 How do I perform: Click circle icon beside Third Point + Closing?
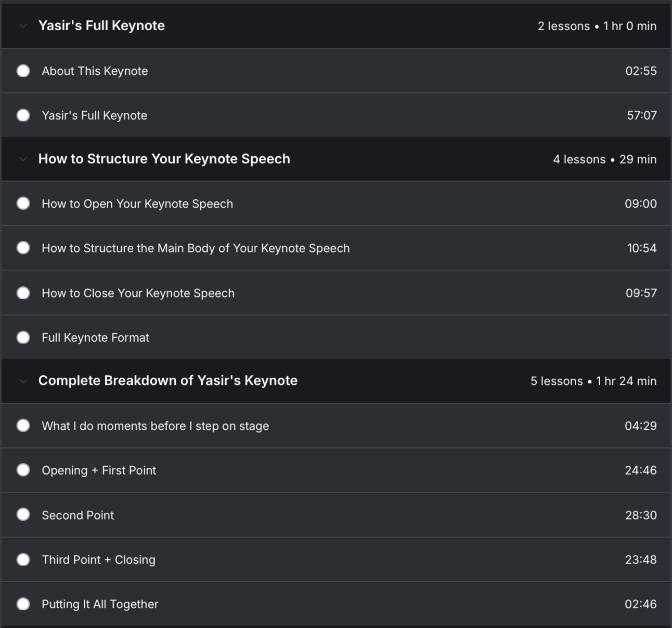(x=23, y=560)
